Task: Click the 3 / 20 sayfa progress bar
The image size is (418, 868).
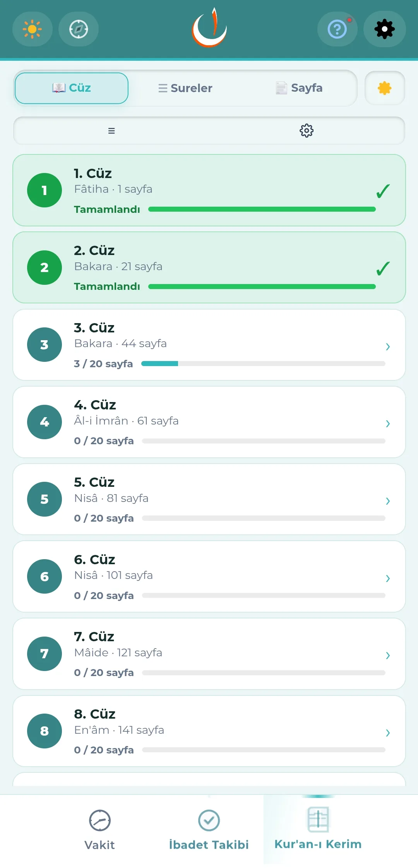Action: pos(263,364)
